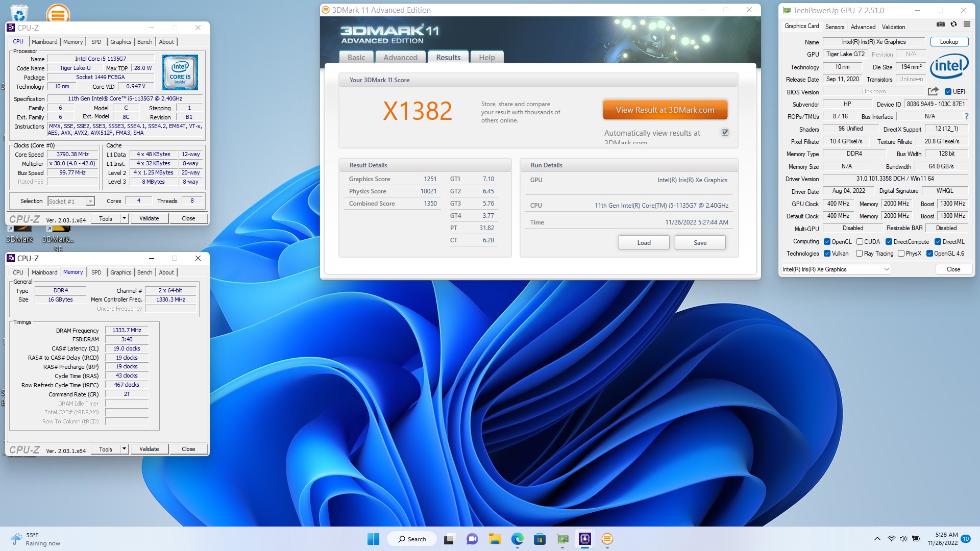Click the Bus Interface question mark icon

coord(967,116)
